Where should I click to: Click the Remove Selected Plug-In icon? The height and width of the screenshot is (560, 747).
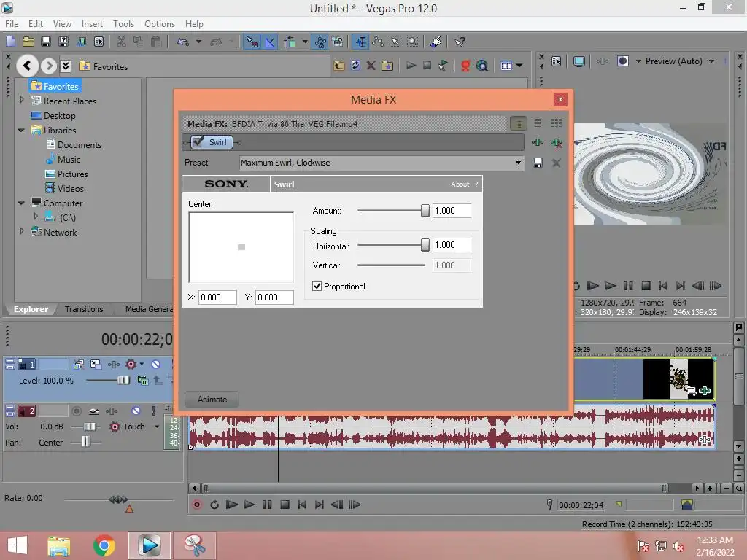pos(556,142)
